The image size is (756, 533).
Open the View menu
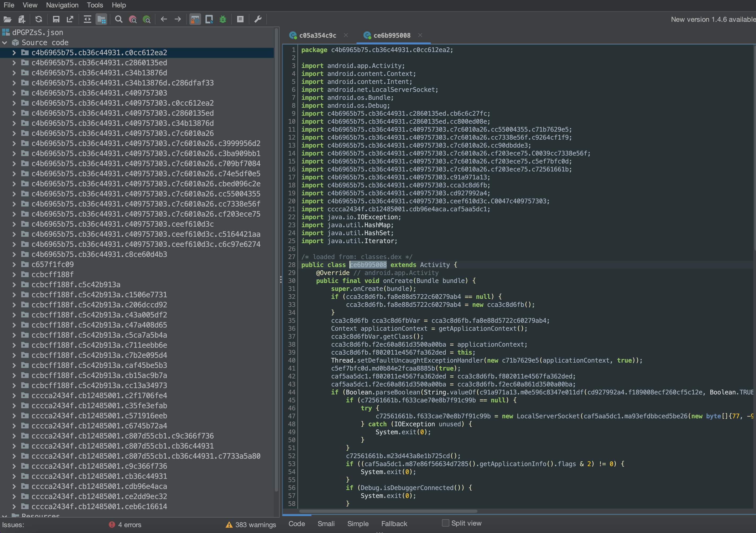click(x=30, y=5)
